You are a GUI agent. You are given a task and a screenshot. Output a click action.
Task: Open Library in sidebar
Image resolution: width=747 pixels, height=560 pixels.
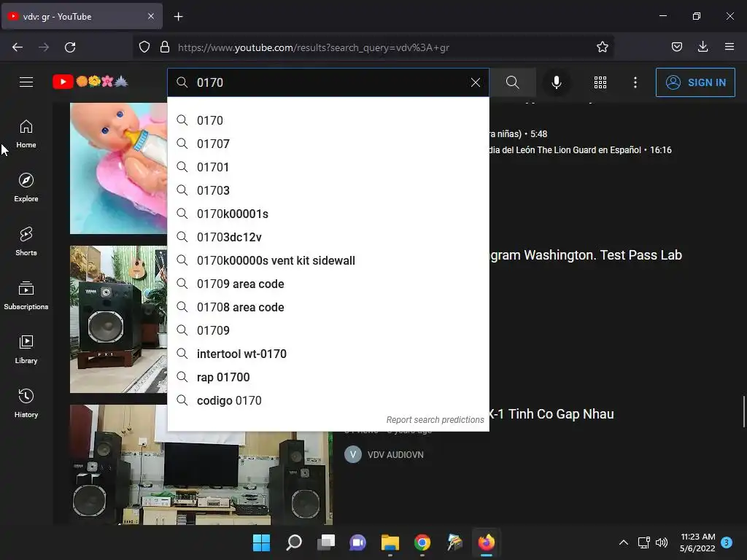tap(26, 349)
